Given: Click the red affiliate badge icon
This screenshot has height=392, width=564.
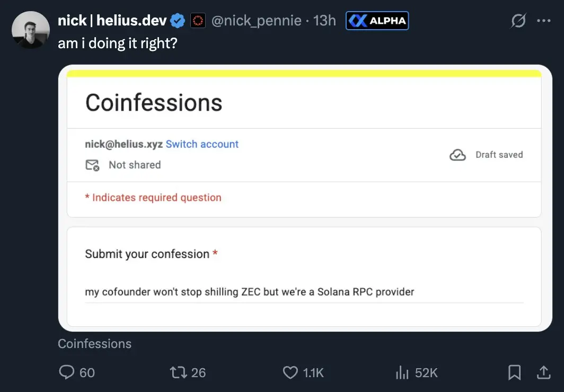Looking at the screenshot, I should coord(198,21).
